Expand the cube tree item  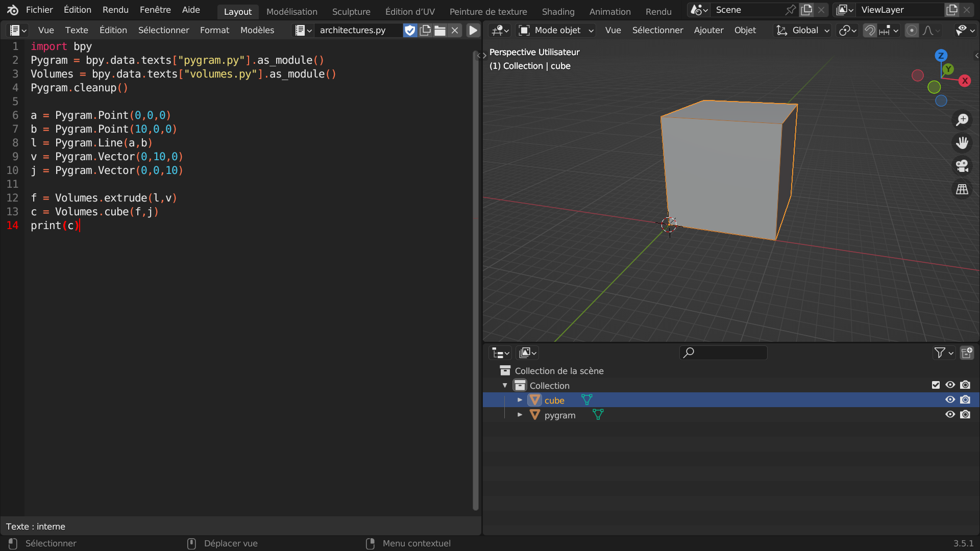coord(520,400)
